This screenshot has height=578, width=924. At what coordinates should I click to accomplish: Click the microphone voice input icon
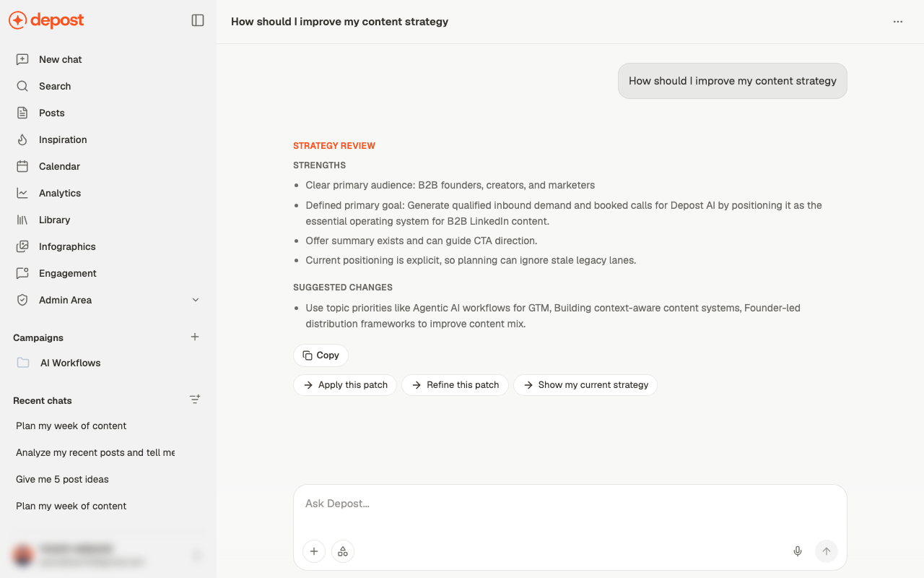point(798,551)
